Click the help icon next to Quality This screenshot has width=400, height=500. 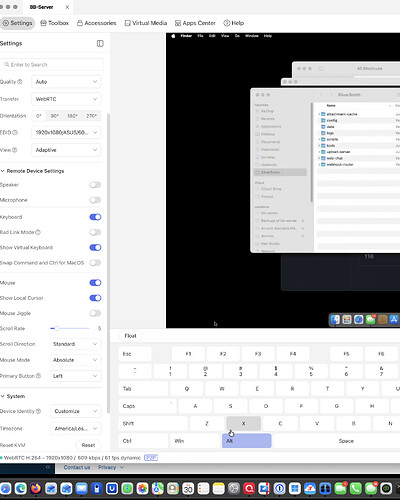tap(20, 82)
